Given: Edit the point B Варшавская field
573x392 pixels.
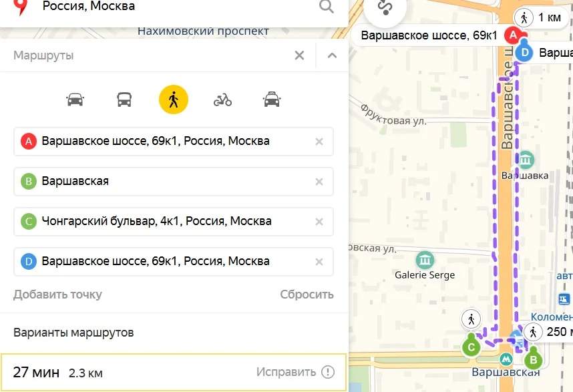Looking at the screenshot, I should [174, 182].
